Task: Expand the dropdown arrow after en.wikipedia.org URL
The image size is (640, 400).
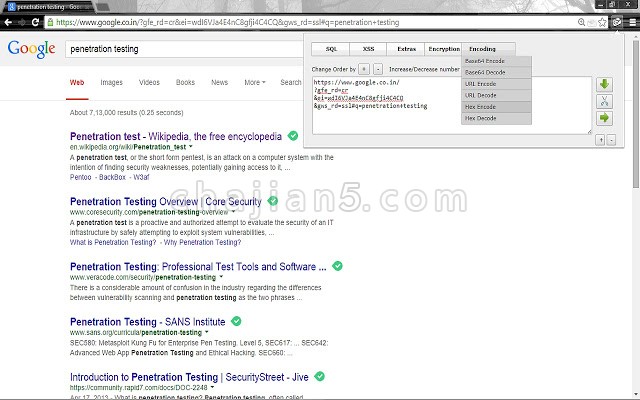Action: 191,147
